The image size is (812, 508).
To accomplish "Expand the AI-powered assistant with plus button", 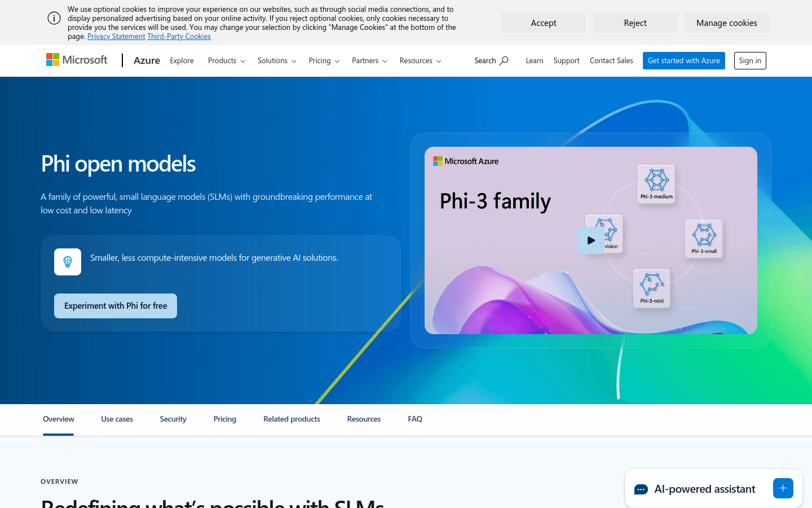I will [783, 488].
